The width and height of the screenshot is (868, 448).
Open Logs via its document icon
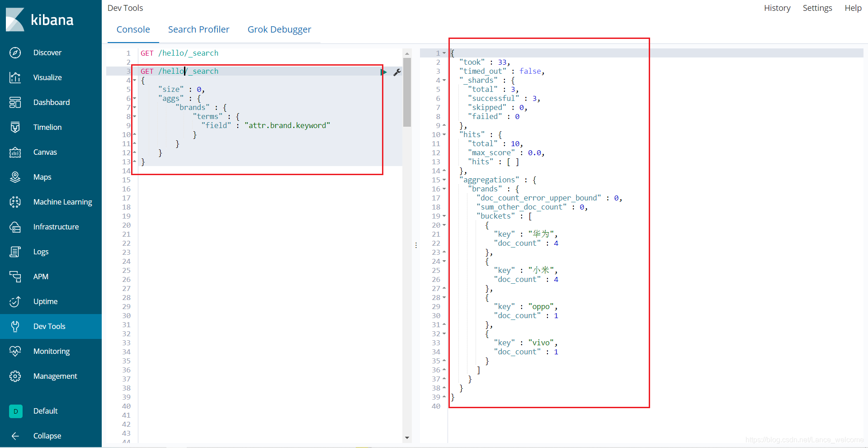(15, 252)
